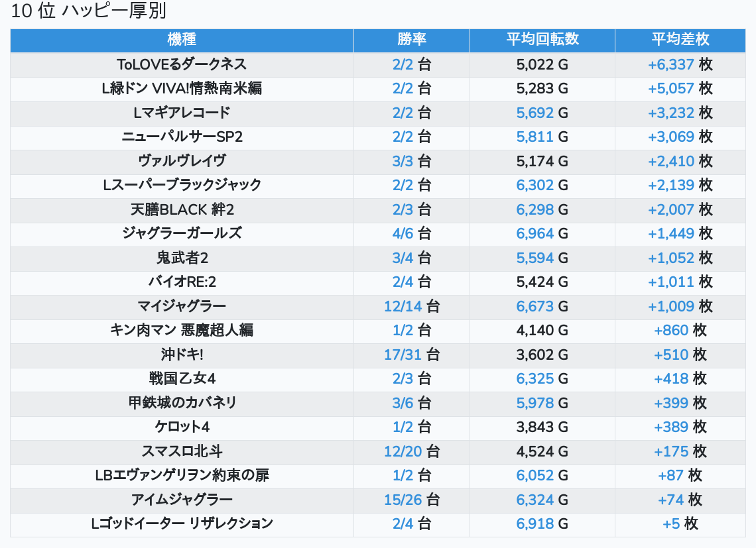Click the +399 枚 average difference value
Viewport: 756px width, 548px height.
680,403
